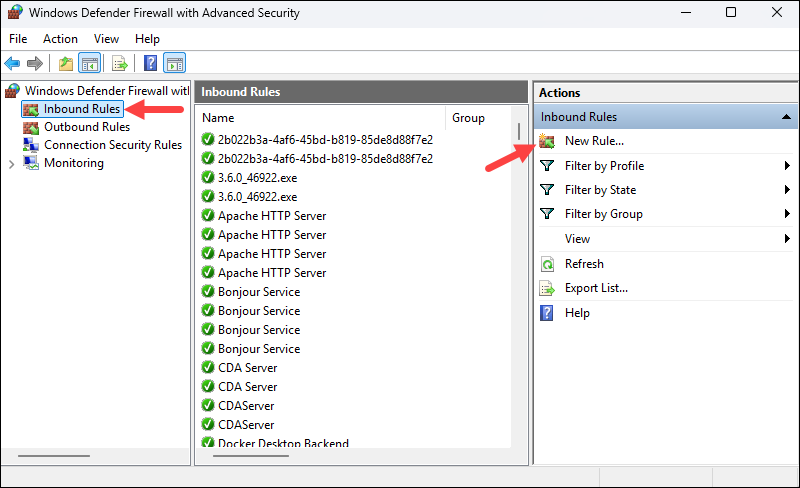Image resolution: width=800 pixels, height=488 pixels.
Task: Open the View menu
Action: (106, 39)
